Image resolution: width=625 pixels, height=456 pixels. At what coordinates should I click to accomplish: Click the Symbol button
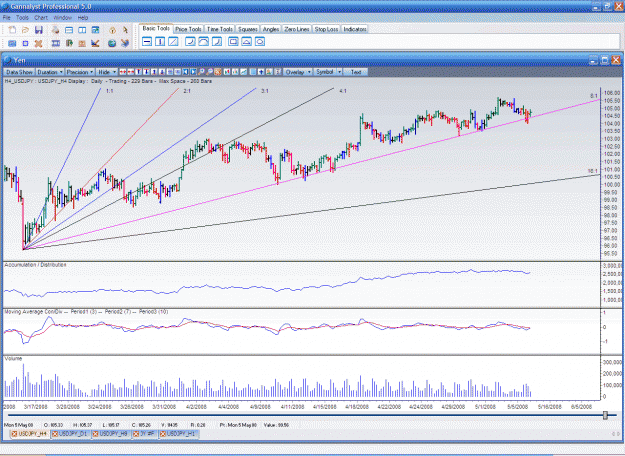[x=325, y=72]
